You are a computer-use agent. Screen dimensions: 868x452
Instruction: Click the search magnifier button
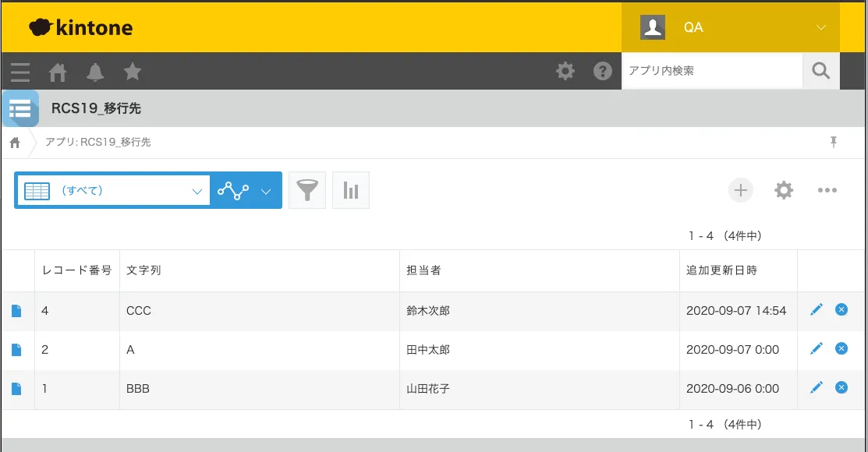(x=820, y=71)
